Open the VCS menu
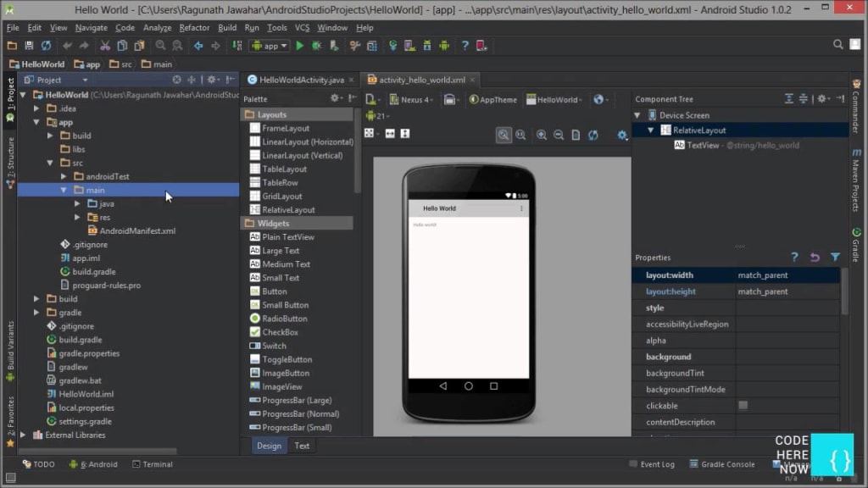The width and height of the screenshot is (868, 488). [303, 28]
